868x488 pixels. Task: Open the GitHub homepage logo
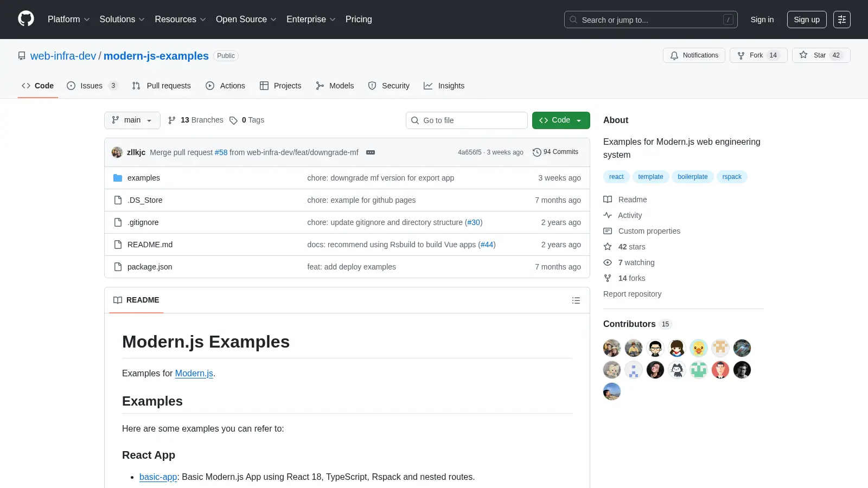click(26, 19)
